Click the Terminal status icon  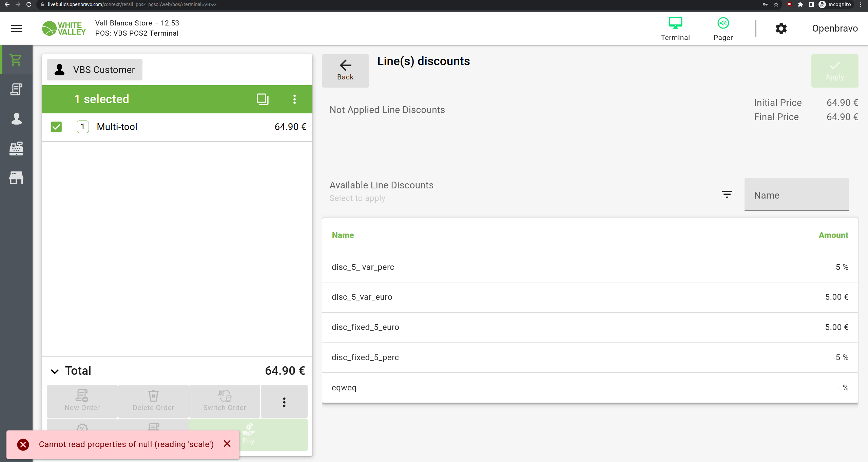(675, 29)
